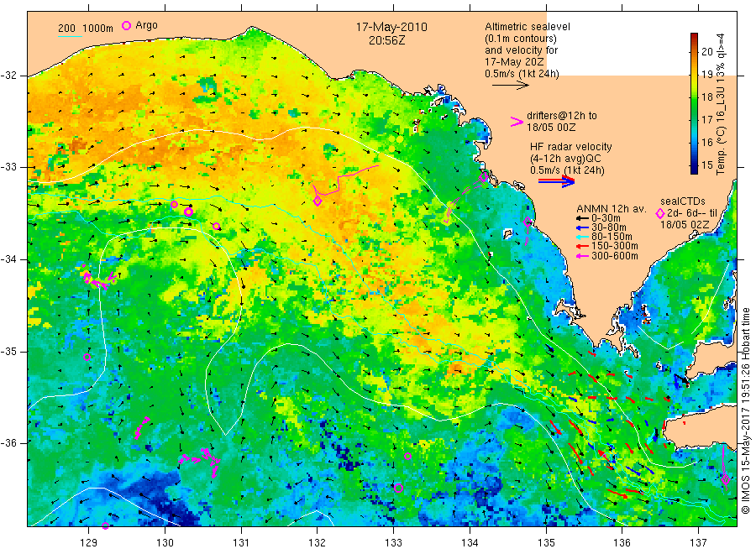The width and height of the screenshot is (756, 554).
Task: Click the -36 latitude axis label
Action: click(x=8, y=442)
